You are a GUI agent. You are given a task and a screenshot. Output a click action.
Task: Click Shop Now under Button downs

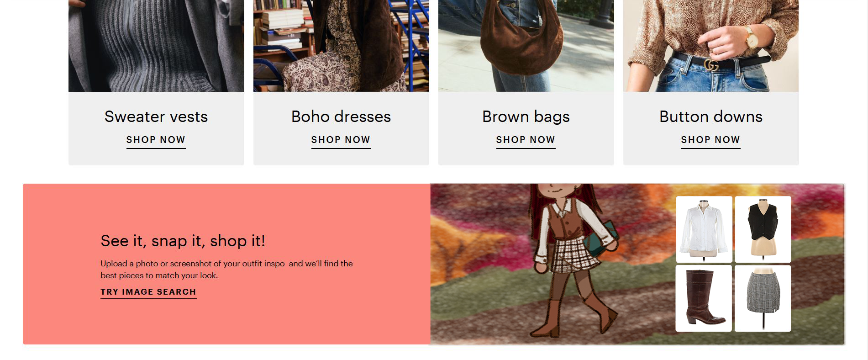710,140
